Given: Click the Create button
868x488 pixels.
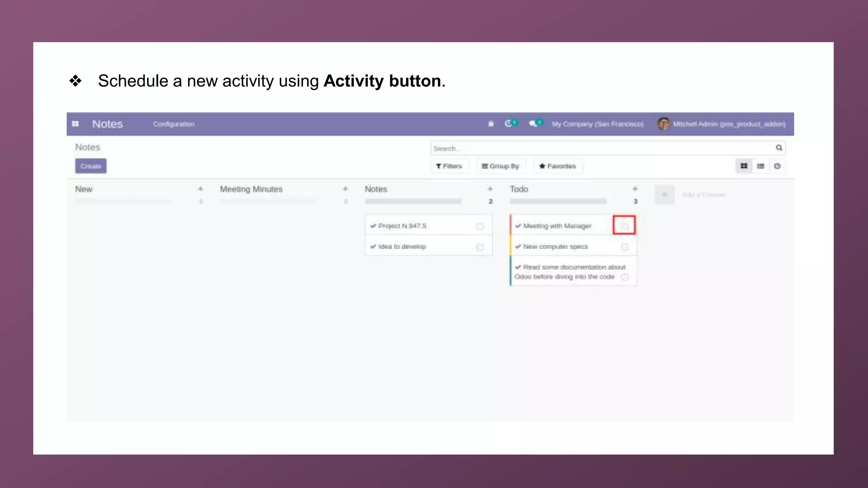Looking at the screenshot, I should pos(91,166).
